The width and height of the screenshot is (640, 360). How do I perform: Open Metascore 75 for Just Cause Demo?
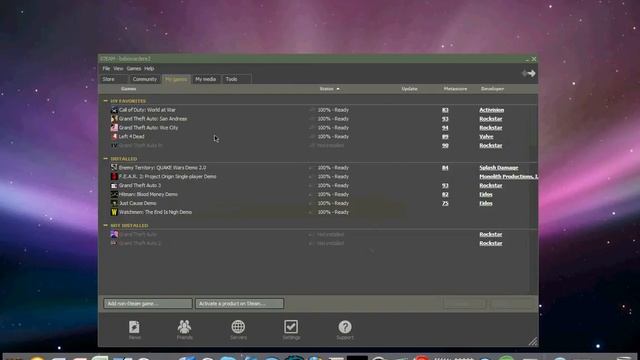[445, 203]
